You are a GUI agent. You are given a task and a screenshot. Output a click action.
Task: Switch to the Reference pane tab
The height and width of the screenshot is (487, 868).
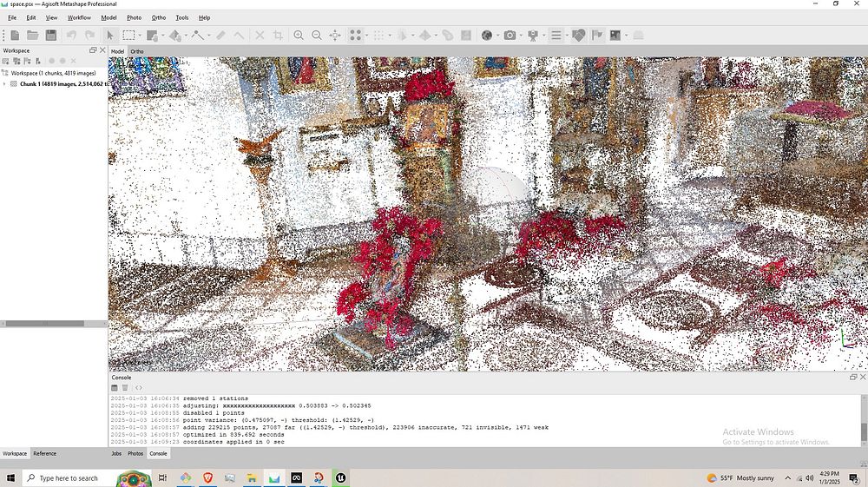point(45,453)
